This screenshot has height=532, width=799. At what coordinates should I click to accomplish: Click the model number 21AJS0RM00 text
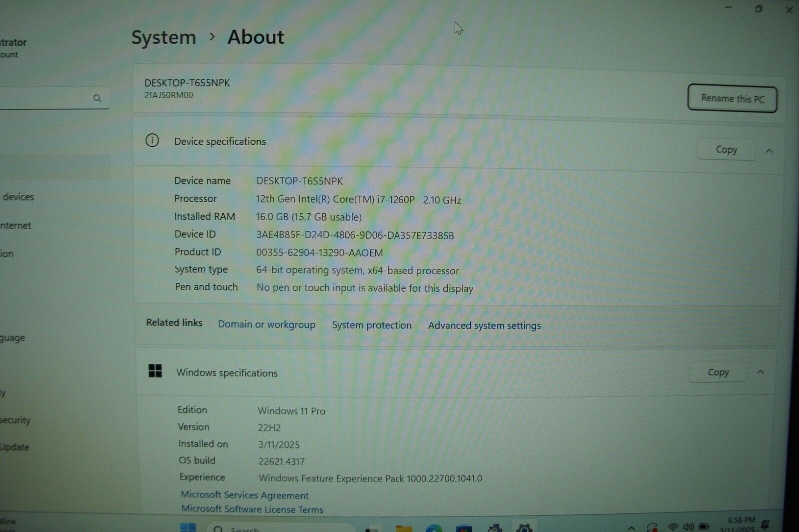pos(169,95)
